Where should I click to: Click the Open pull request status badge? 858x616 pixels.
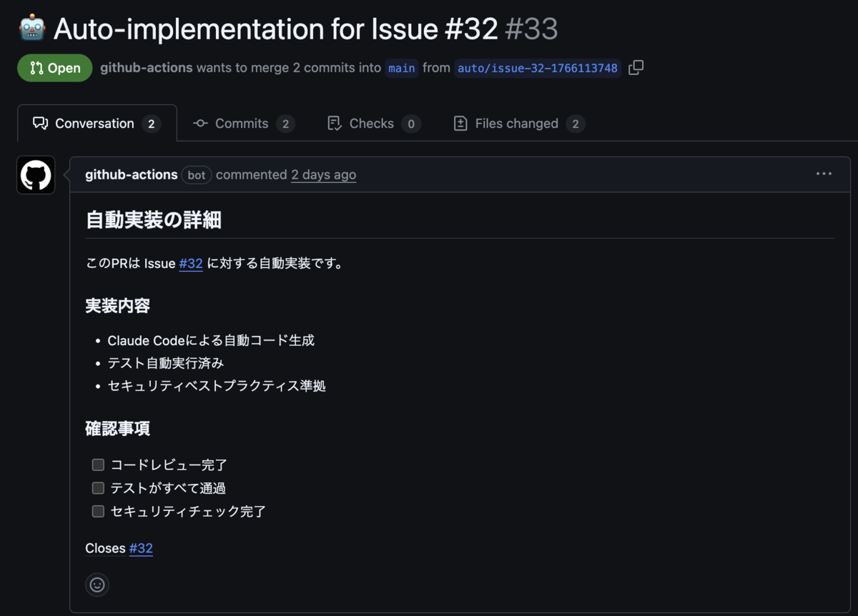click(55, 68)
